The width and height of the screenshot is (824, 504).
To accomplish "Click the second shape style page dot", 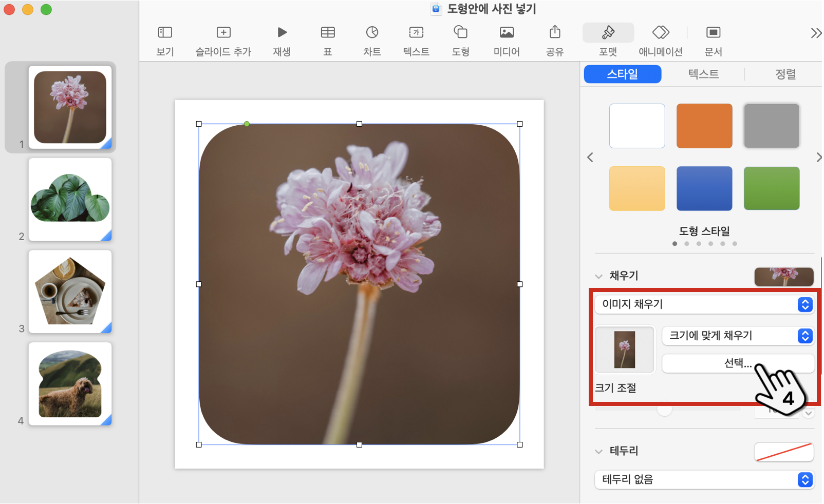I will [687, 244].
